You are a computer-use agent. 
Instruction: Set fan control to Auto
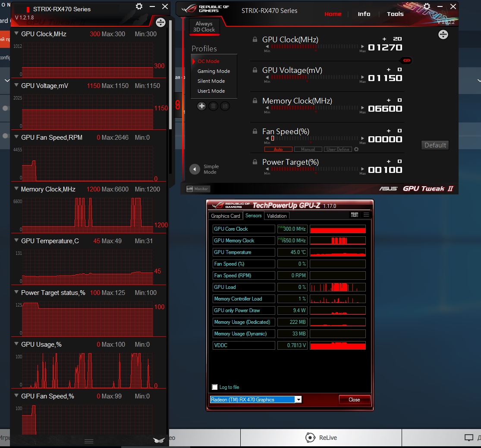[278, 149]
